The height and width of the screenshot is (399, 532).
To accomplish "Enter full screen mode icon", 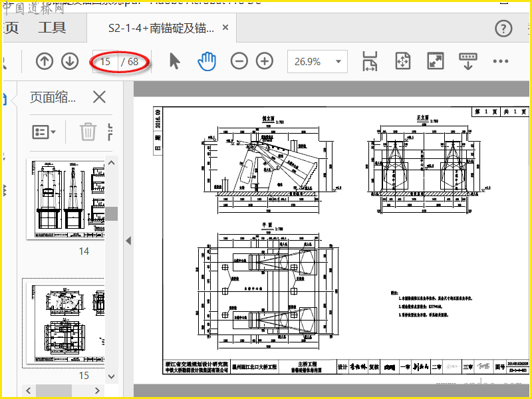I will [436, 61].
